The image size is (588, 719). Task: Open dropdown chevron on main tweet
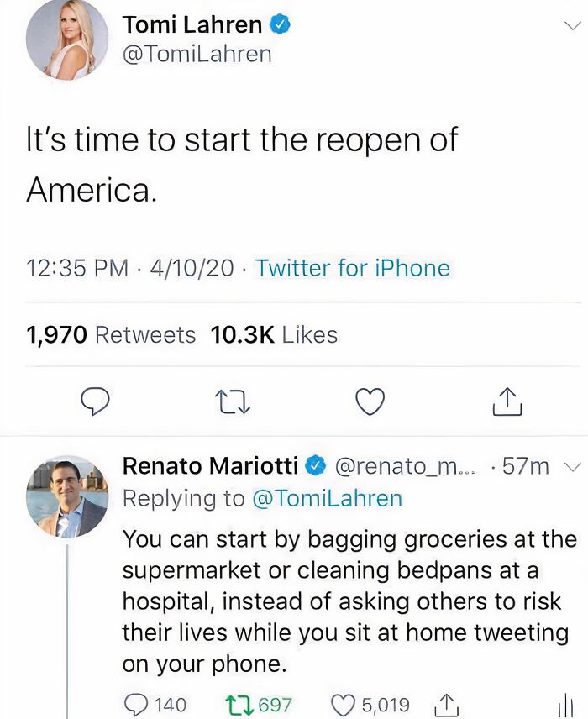pos(572,25)
